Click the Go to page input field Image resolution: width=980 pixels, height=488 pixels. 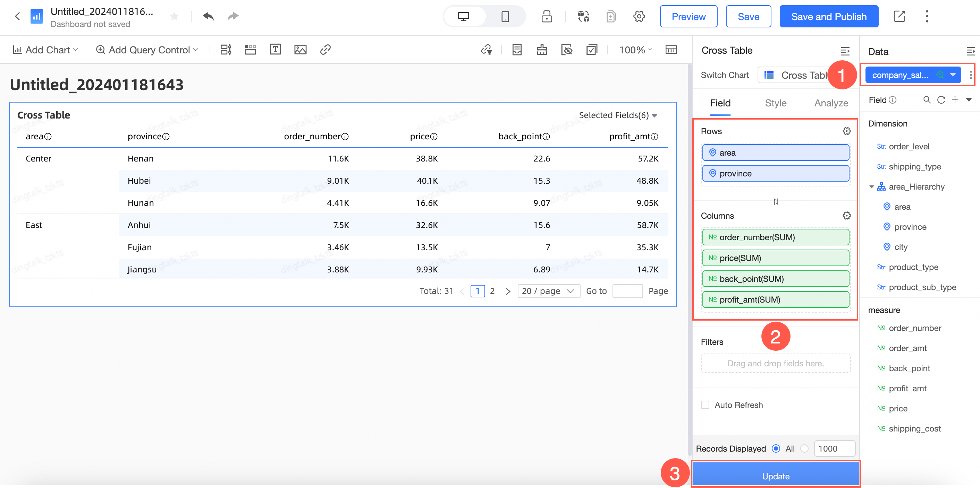627,291
